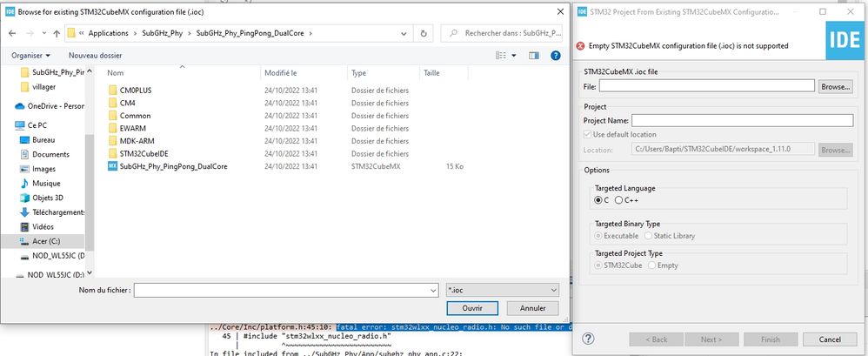The height and width of the screenshot is (356, 868).
Task: Open Objets 3D in the navigation pane
Action: (x=48, y=198)
